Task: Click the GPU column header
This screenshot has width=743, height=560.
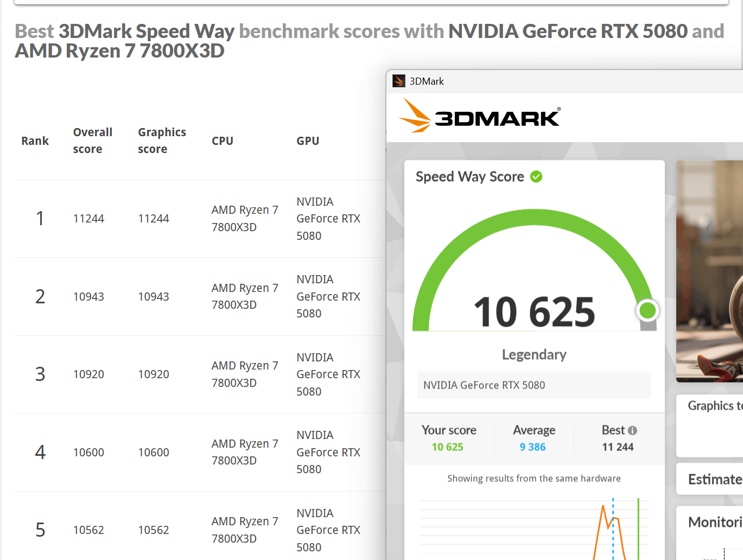Action: (308, 141)
